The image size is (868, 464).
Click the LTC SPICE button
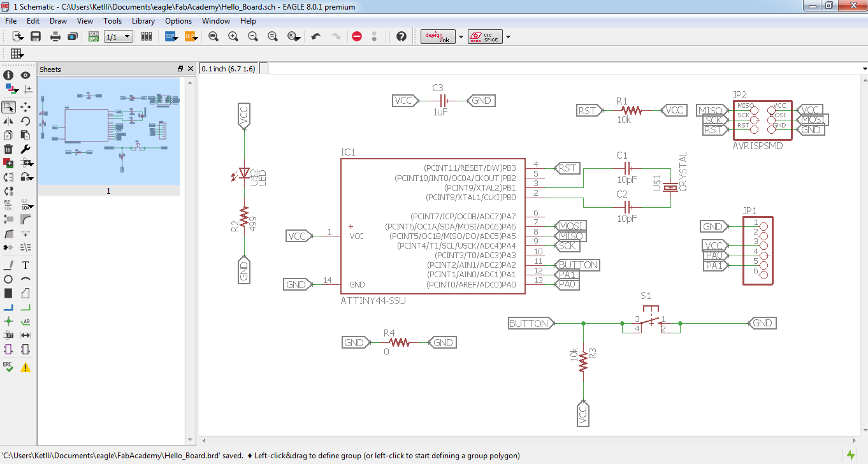tap(485, 36)
